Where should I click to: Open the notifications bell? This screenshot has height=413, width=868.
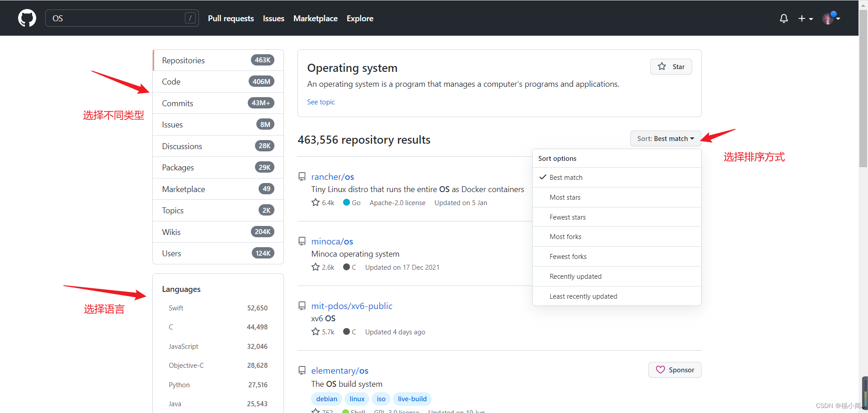click(x=784, y=19)
